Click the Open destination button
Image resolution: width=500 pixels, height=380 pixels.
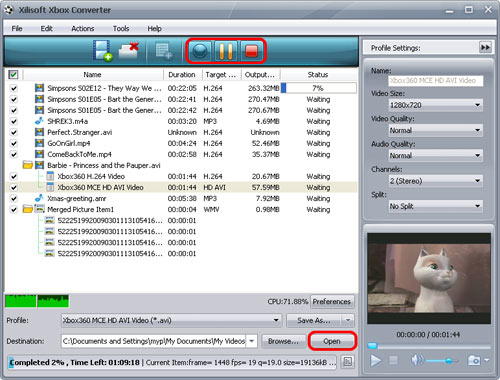(x=332, y=341)
